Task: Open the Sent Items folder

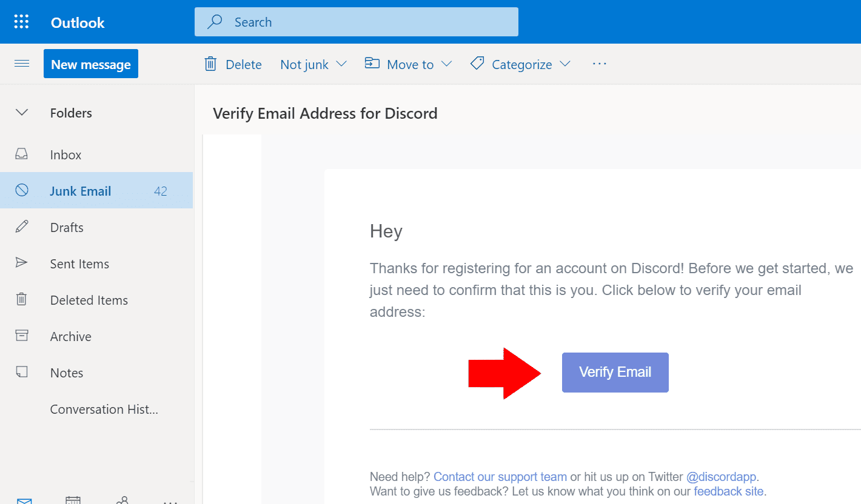Action: (x=96, y=264)
